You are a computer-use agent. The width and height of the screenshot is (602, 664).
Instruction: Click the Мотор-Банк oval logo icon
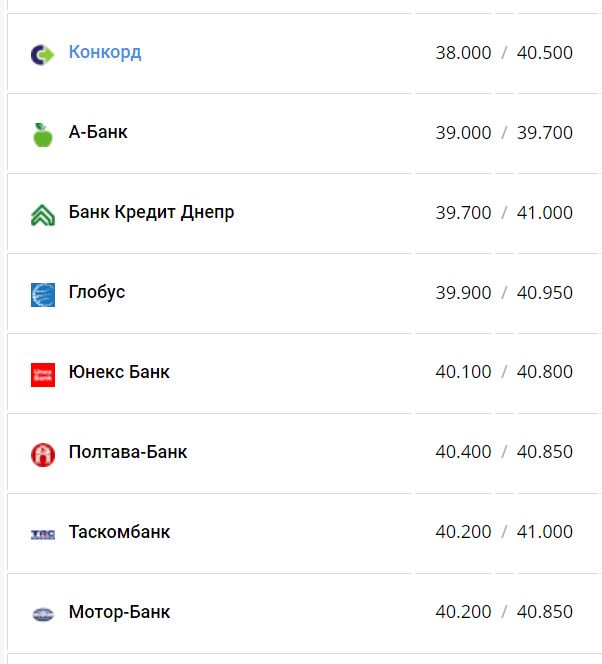click(x=43, y=614)
